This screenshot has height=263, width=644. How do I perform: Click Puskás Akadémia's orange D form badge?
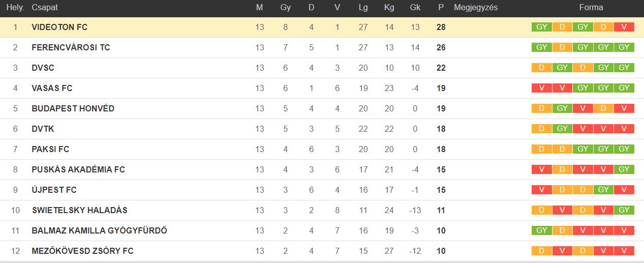[x=562, y=169]
